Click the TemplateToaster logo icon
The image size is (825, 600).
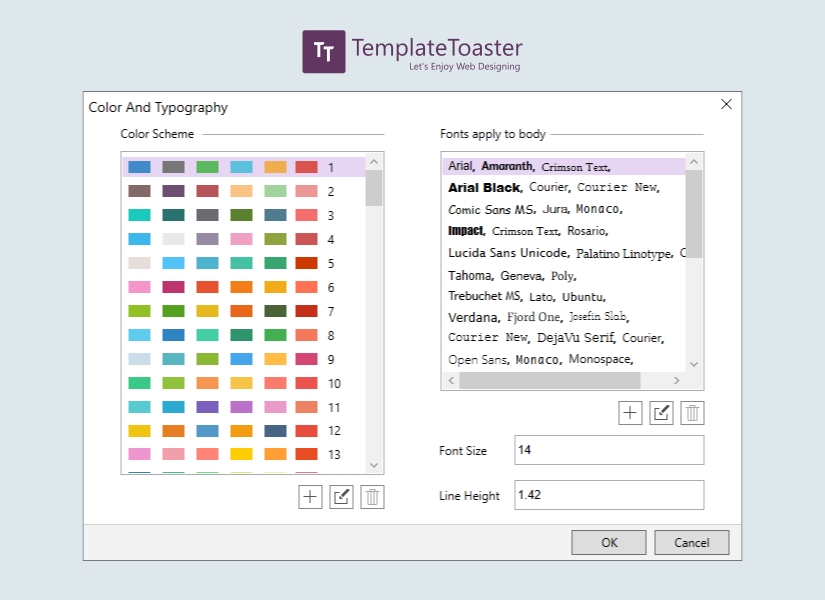tap(324, 52)
